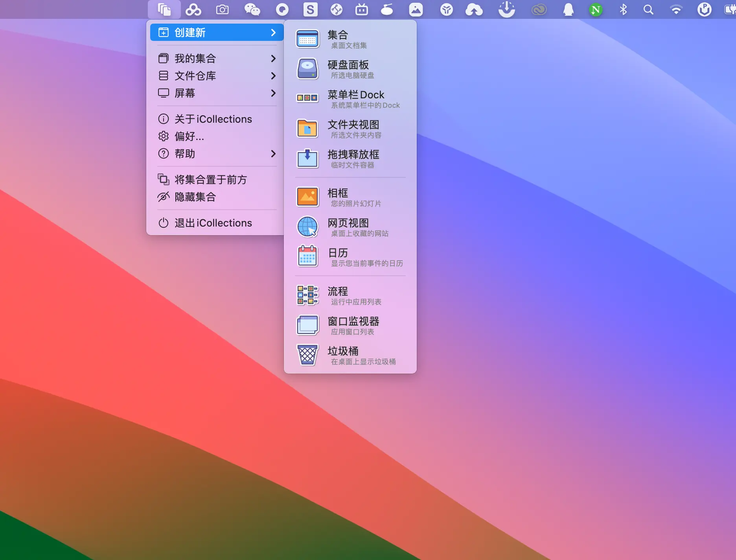Toggle 将集合置于前方 option

(210, 180)
